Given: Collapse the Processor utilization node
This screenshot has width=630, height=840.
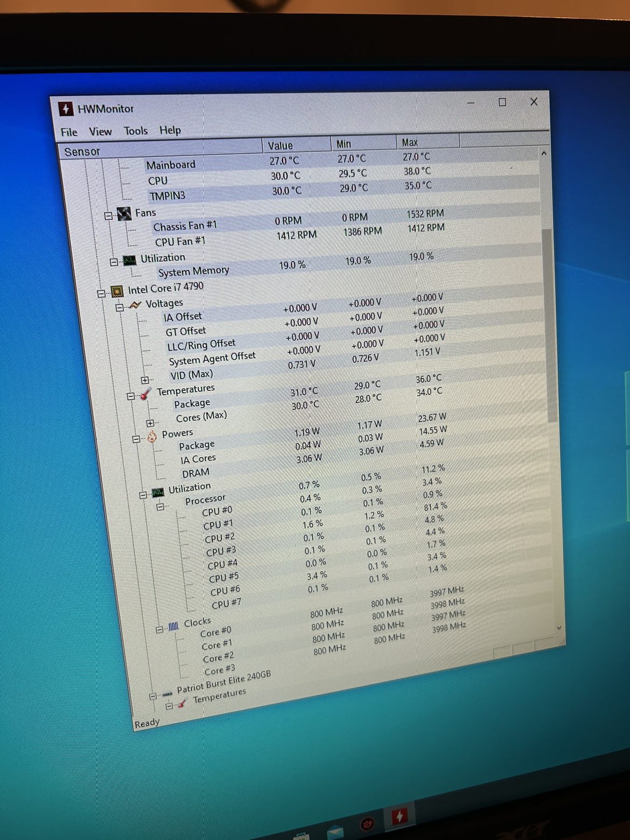Looking at the screenshot, I should [x=160, y=507].
